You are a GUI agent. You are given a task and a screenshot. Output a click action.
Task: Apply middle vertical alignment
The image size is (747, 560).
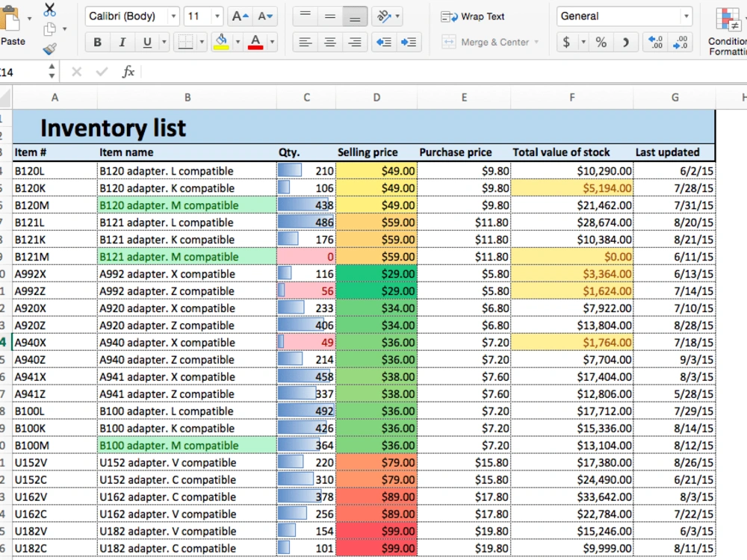(330, 16)
